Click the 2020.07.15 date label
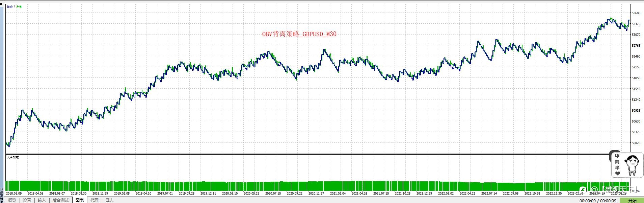The image size is (644, 203). 273,194
